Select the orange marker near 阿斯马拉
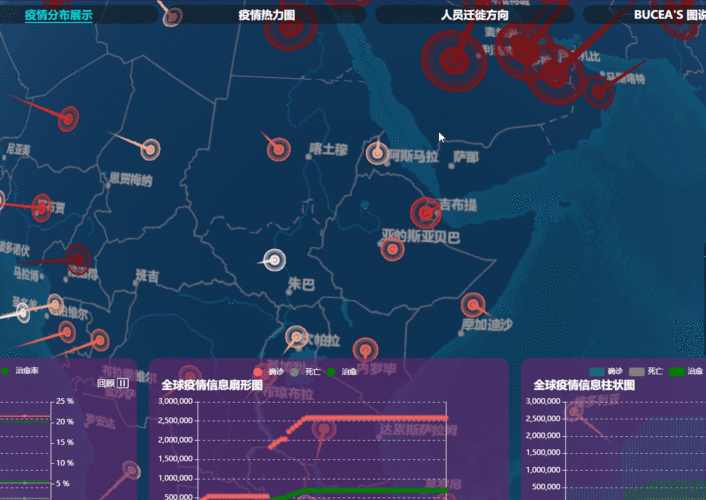Image resolution: width=706 pixels, height=500 pixels. pyautogui.click(x=376, y=153)
